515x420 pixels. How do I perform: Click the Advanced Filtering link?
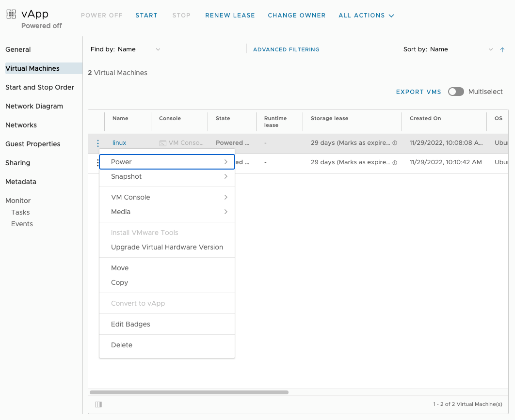coord(286,49)
